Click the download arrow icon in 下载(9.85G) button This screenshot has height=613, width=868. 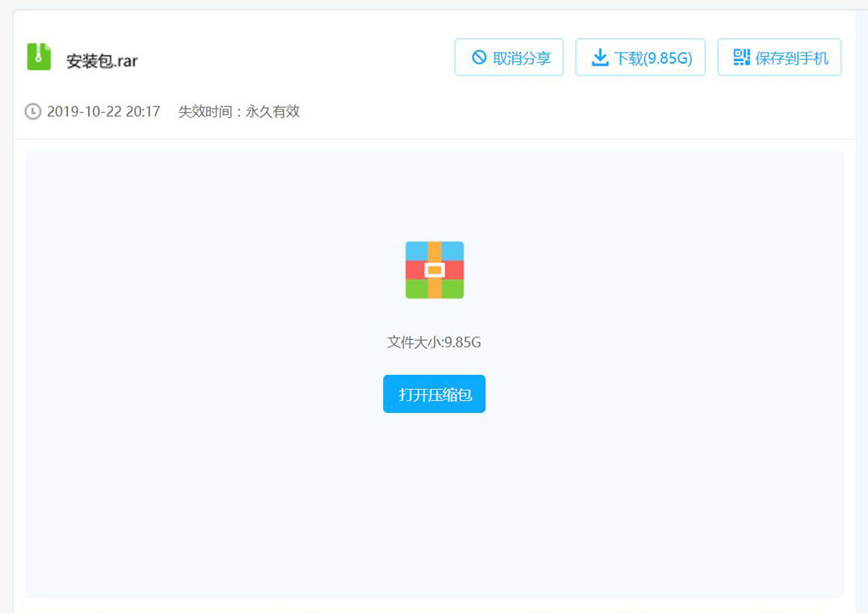click(x=602, y=57)
